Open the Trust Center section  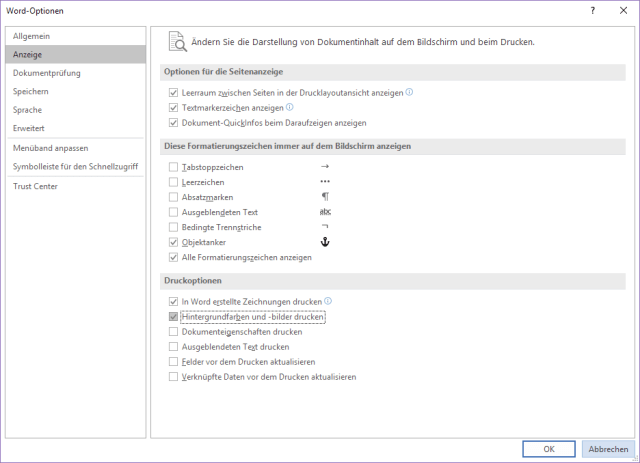pos(35,186)
